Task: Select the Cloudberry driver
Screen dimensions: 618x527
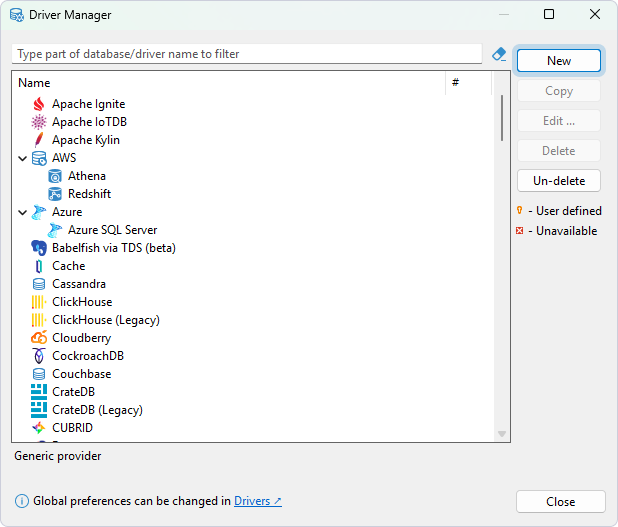Action: tap(82, 338)
